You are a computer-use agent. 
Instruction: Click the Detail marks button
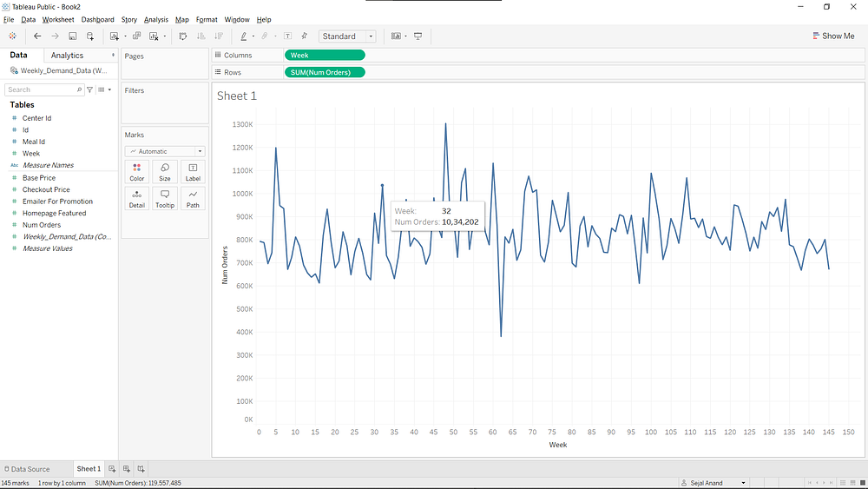point(136,199)
